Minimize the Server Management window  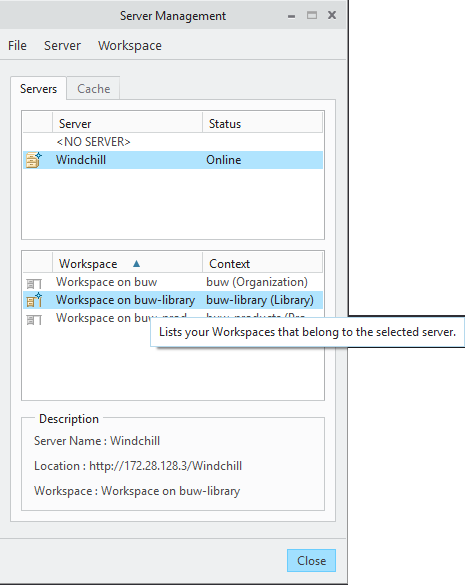pyautogui.click(x=291, y=16)
